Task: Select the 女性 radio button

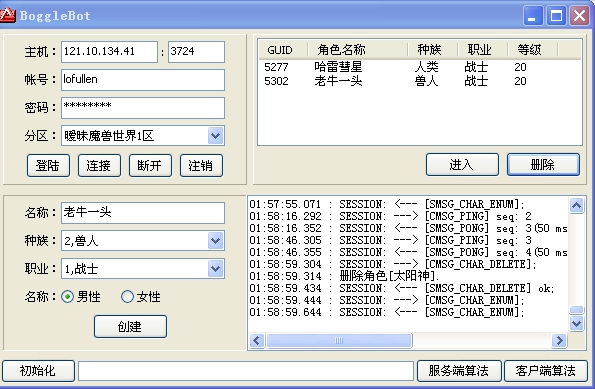Action: click(127, 296)
